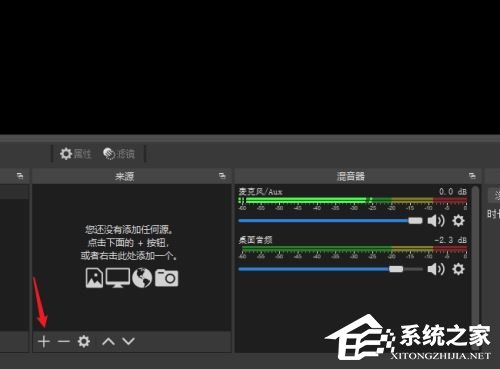
Task: Open settings gear for 麦克风/Aux
Action: click(458, 220)
